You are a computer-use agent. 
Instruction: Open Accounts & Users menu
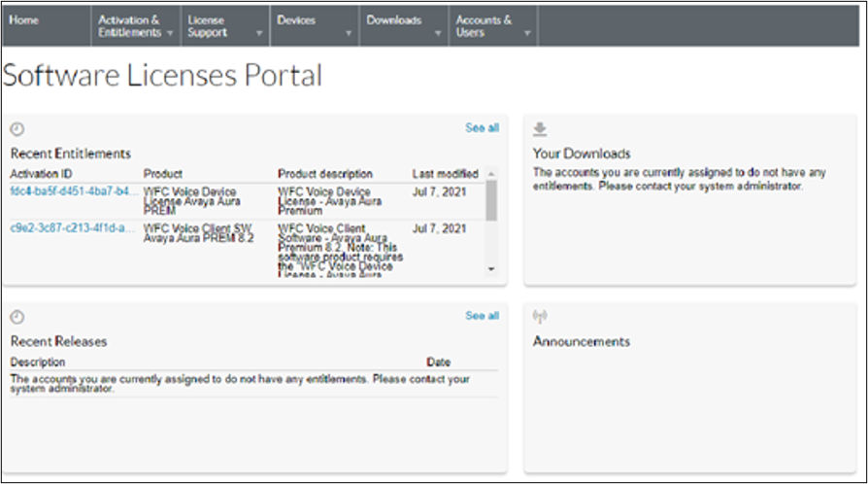[493, 26]
